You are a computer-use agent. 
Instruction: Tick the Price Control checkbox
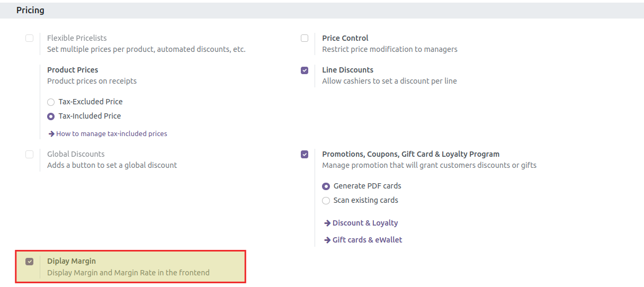coord(305,38)
